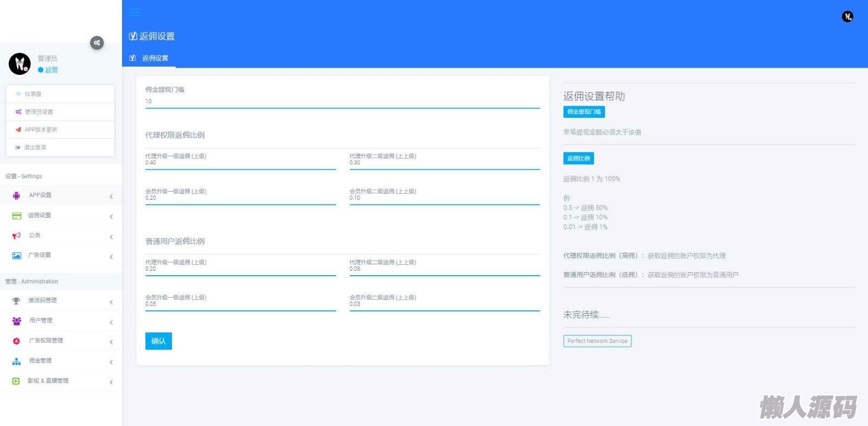Click the 设置 - Settings sidebar header

point(23,176)
